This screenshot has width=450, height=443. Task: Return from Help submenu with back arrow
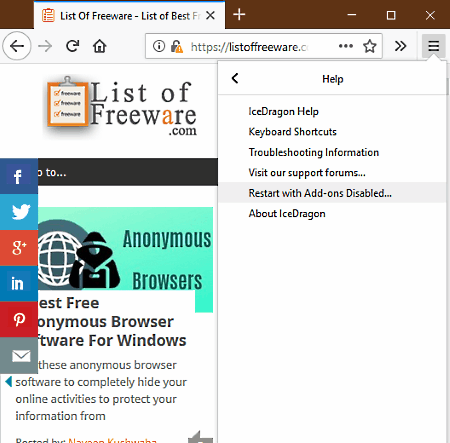pyautogui.click(x=235, y=79)
